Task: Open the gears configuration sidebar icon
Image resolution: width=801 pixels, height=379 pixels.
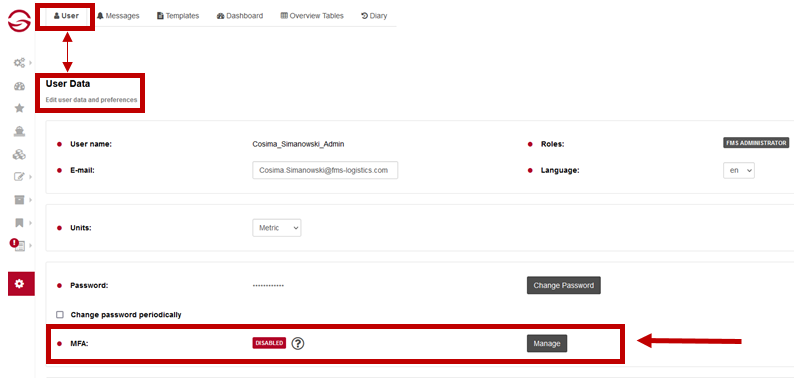Action: click(19, 63)
